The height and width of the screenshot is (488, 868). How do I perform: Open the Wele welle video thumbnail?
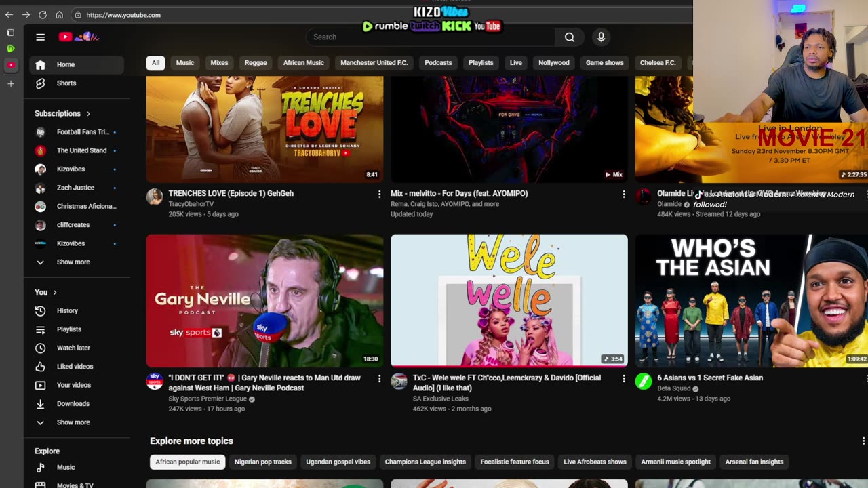[x=509, y=301]
